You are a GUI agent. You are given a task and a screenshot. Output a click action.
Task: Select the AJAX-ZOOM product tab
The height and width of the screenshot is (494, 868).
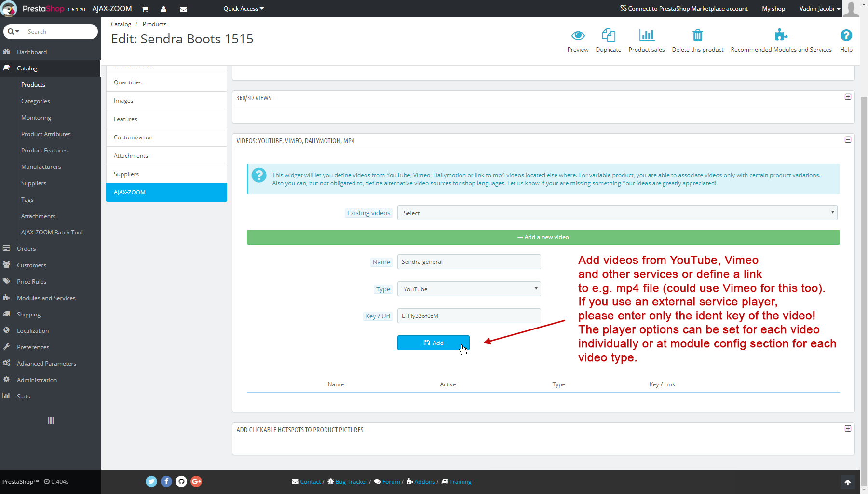click(x=166, y=192)
